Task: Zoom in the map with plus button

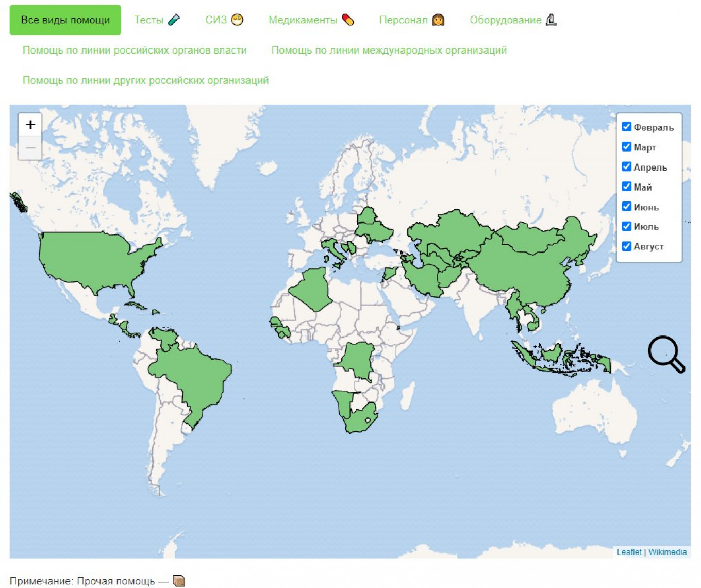Action: pos(30,125)
